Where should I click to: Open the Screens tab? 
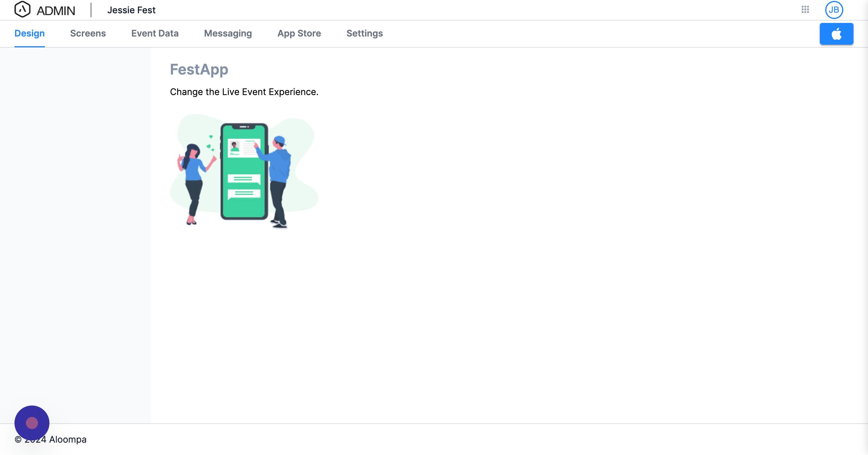(88, 33)
